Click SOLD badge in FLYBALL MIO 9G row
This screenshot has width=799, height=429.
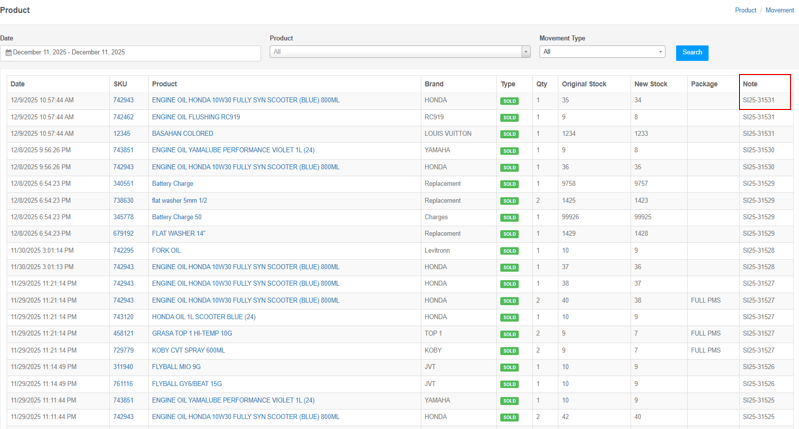click(509, 367)
